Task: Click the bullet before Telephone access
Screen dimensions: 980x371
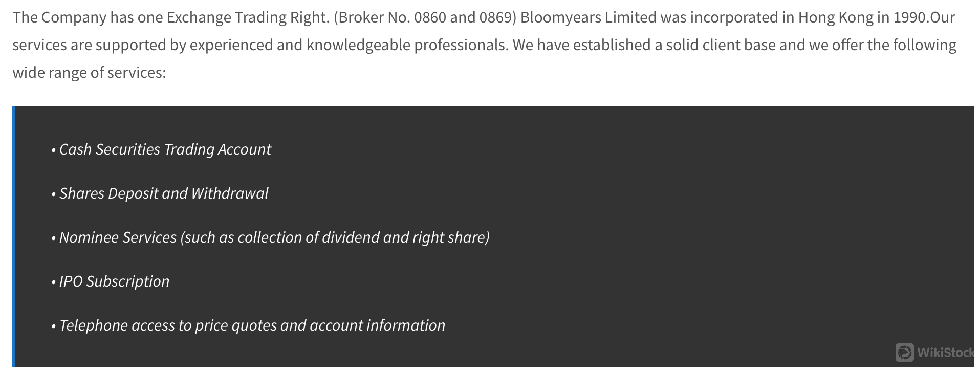Action: [53, 326]
